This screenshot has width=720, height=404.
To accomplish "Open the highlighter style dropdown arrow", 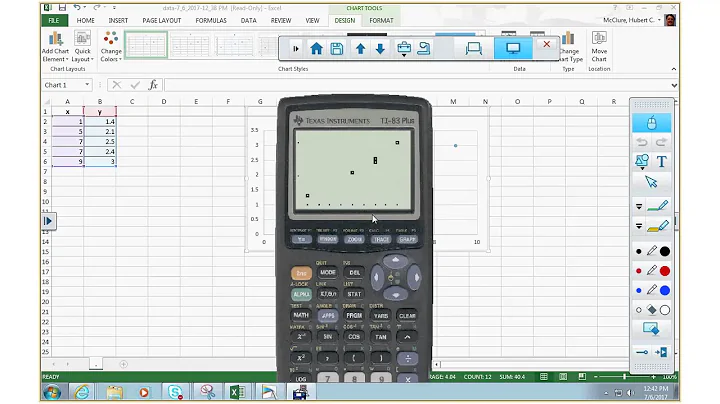I will (639, 226).
